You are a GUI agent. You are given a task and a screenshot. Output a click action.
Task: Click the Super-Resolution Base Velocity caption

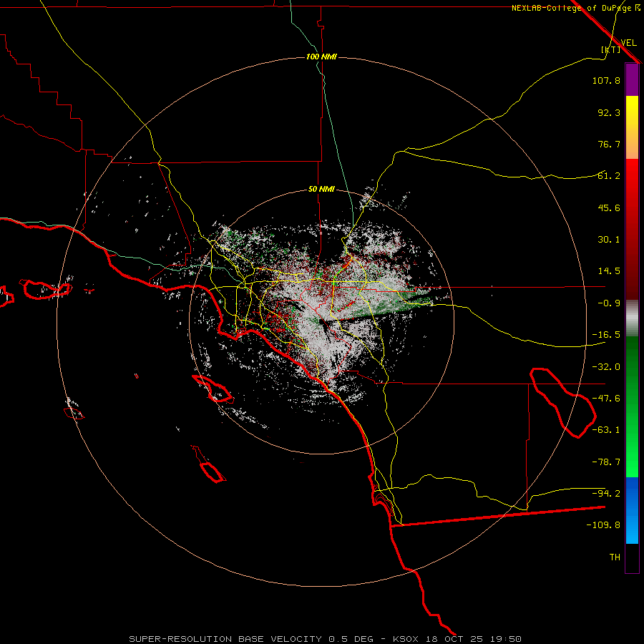coord(326,639)
